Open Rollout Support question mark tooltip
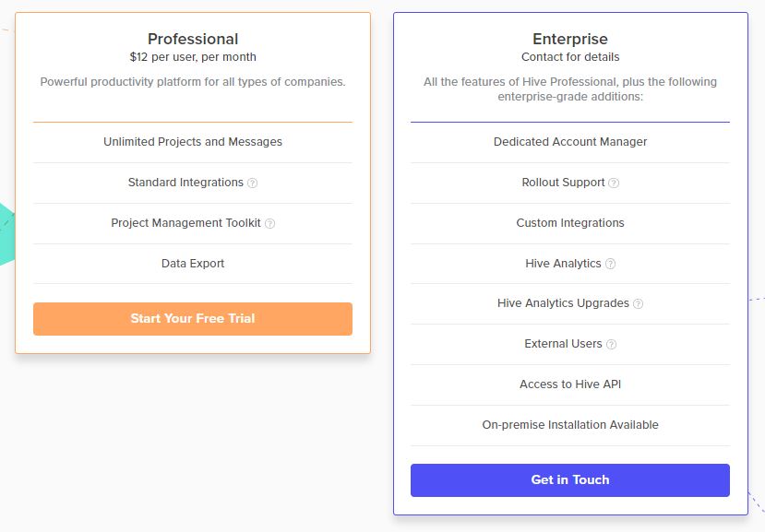 click(x=614, y=183)
